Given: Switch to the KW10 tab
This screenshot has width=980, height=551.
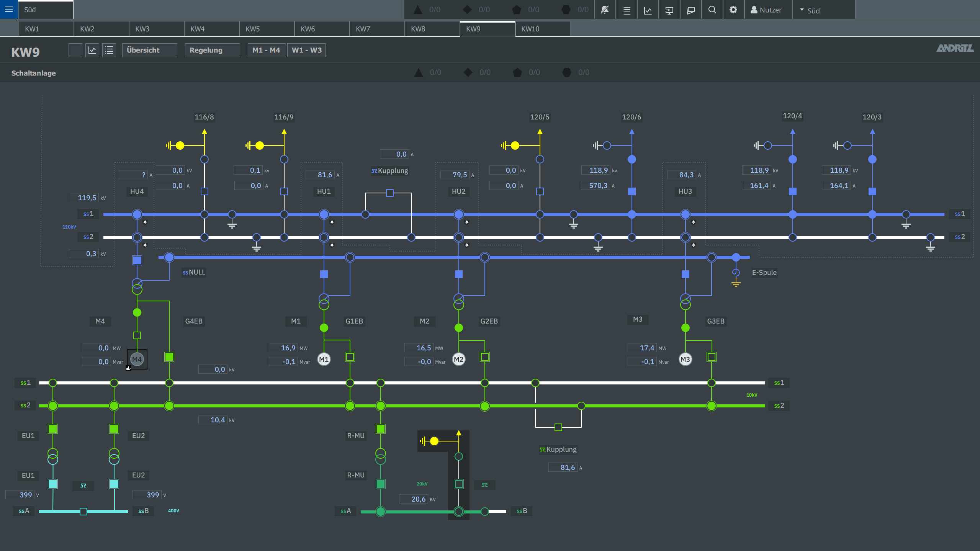Looking at the screenshot, I should [542, 29].
